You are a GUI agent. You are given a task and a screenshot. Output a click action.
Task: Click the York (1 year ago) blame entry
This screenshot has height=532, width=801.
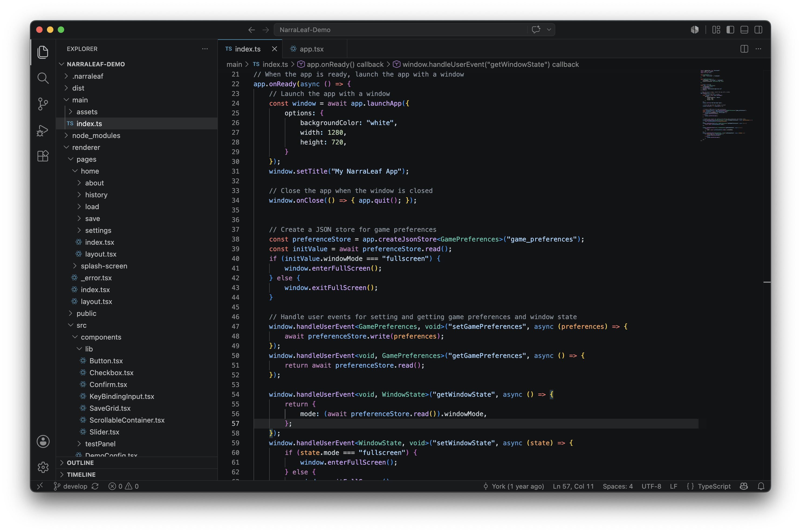514,486
